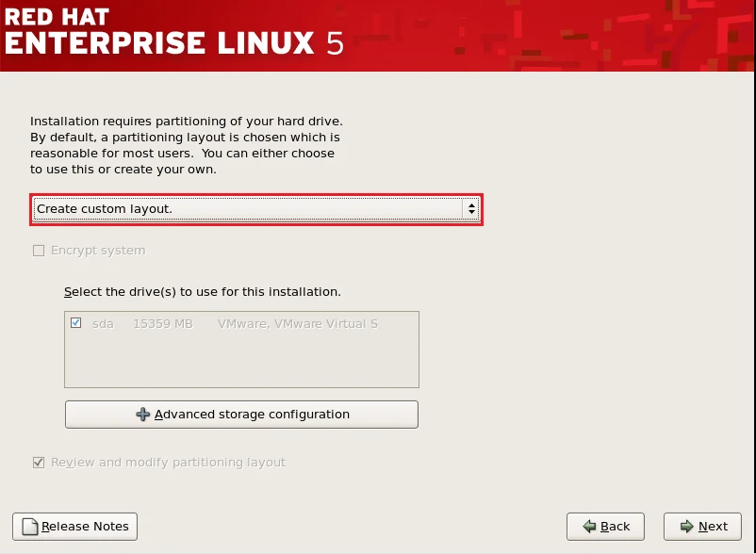This screenshot has width=756, height=554.
Task: Click the Encrypt system label text
Action: 98,251
